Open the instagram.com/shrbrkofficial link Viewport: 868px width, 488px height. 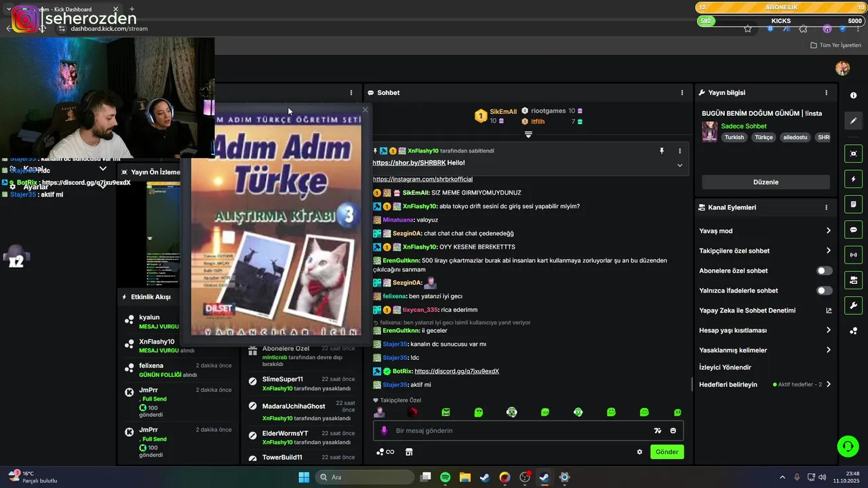(422, 179)
